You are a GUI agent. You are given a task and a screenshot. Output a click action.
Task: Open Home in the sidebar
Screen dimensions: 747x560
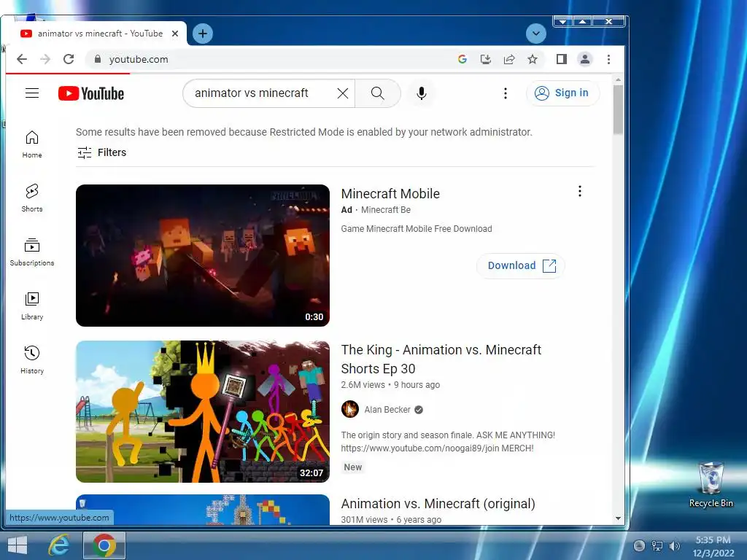click(x=32, y=144)
